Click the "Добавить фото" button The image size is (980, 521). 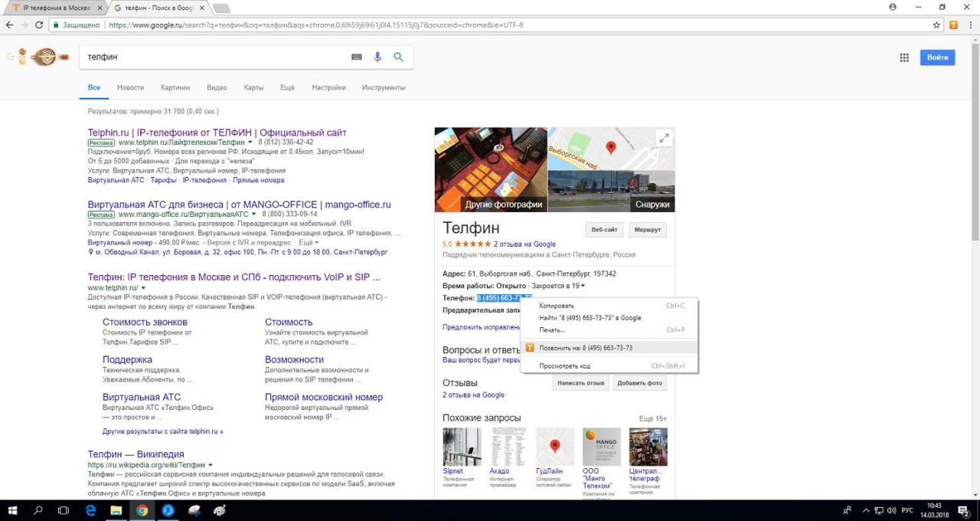(x=639, y=383)
